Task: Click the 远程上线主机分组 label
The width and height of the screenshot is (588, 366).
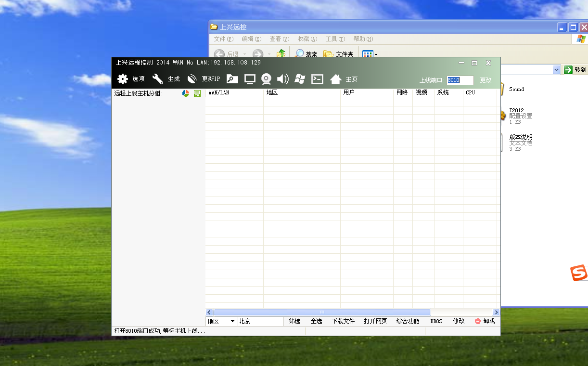Action: pyautogui.click(x=139, y=93)
